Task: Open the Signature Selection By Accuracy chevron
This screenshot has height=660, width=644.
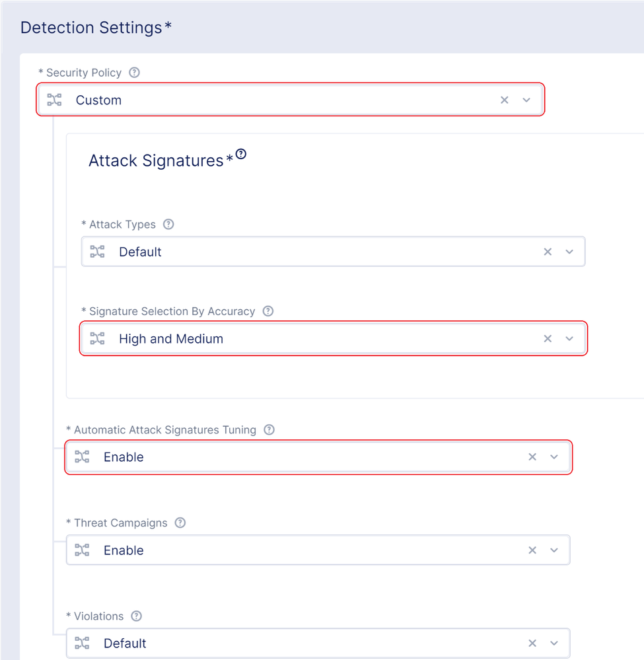Action: click(569, 339)
